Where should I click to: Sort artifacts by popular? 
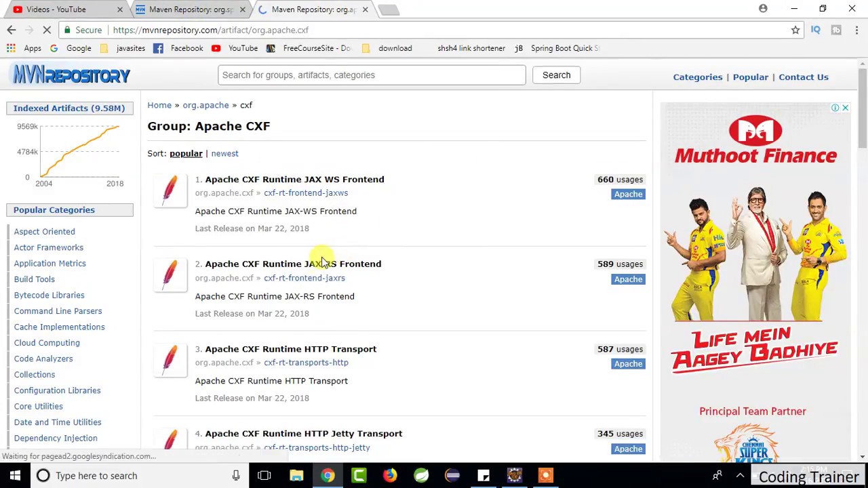point(186,153)
